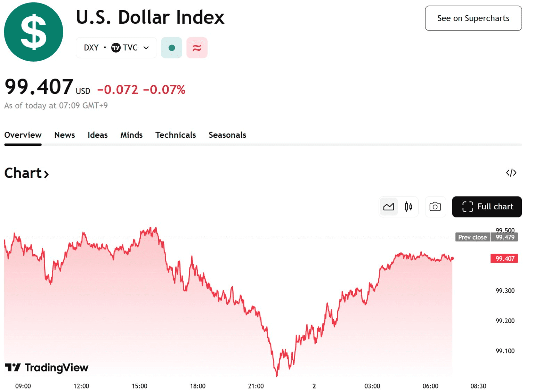Click the green market open status dot
Image resolution: width=534 pixels, height=392 pixels.
pos(171,48)
